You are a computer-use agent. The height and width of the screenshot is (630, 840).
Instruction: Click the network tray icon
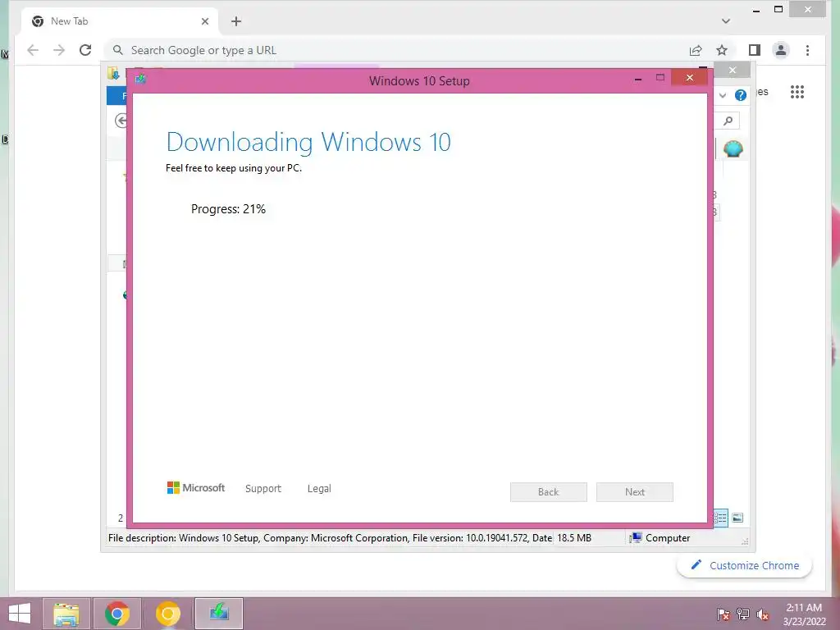[743, 614]
